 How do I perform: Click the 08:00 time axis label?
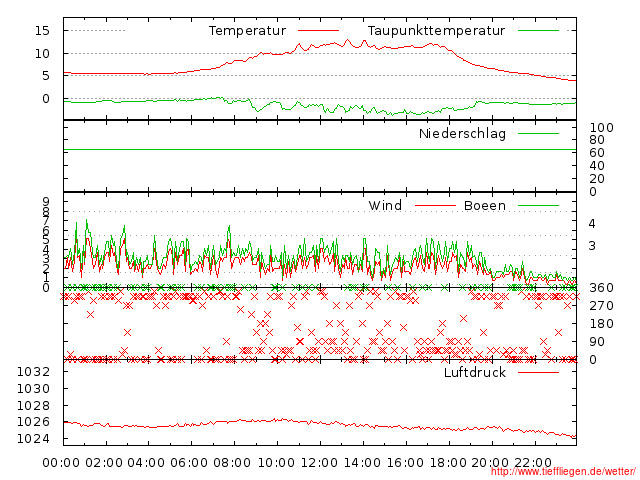click(232, 462)
